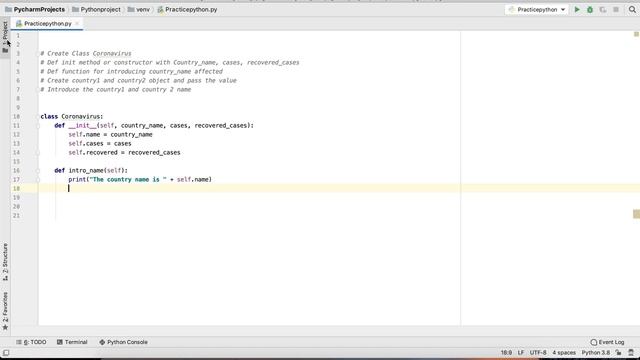The image size is (640, 360).
Task: Click the gray stop button in toolbar
Action: [616, 9]
